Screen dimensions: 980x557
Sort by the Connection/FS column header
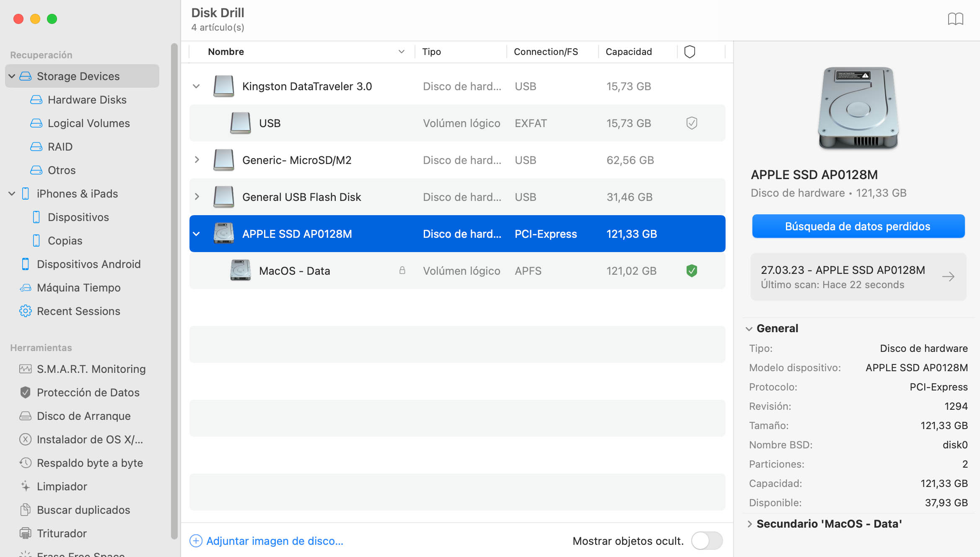click(546, 52)
